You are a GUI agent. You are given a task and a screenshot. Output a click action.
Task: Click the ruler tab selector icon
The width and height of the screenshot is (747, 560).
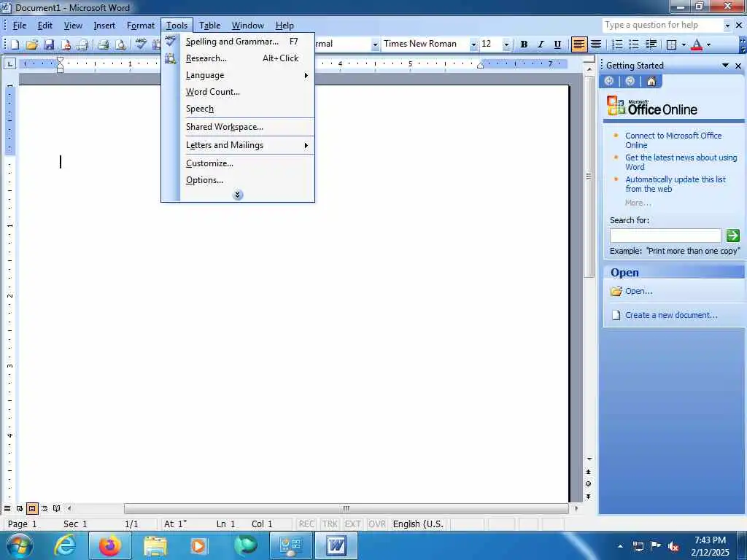10,63
